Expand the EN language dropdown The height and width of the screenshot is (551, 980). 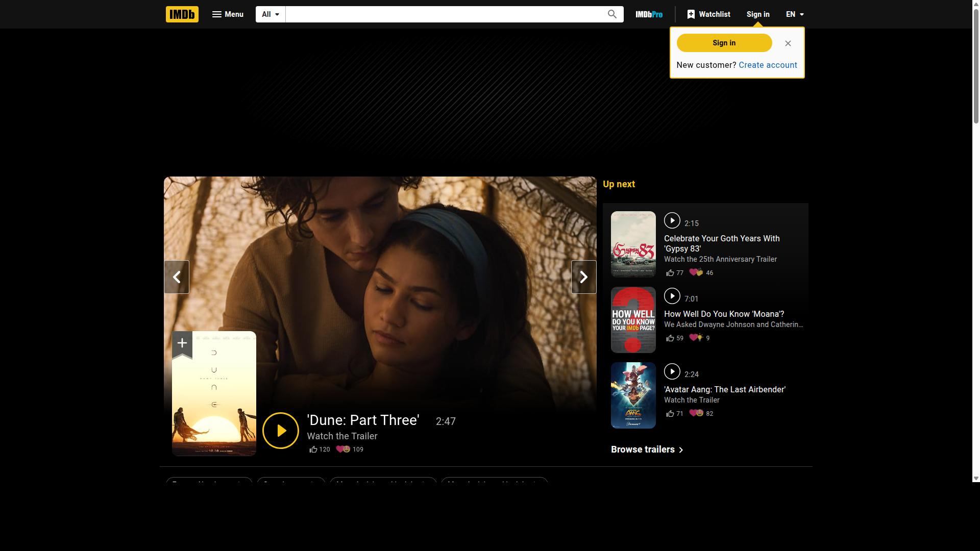[795, 14]
